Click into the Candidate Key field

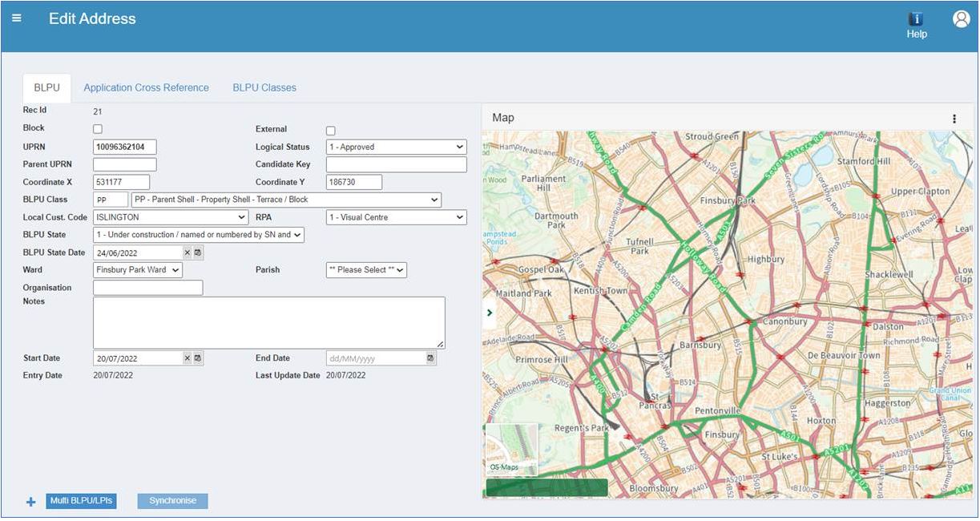[x=397, y=164]
